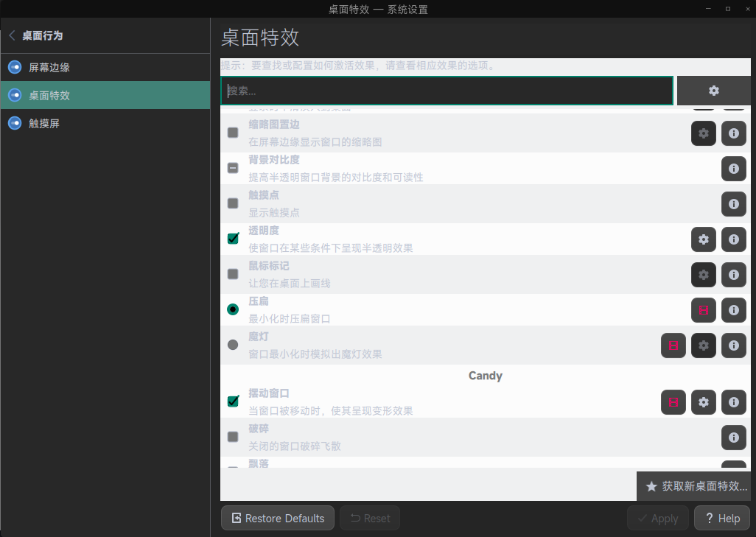Toggle the 背景对比度 checkbox
The height and width of the screenshot is (537, 756).
pos(233,168)
